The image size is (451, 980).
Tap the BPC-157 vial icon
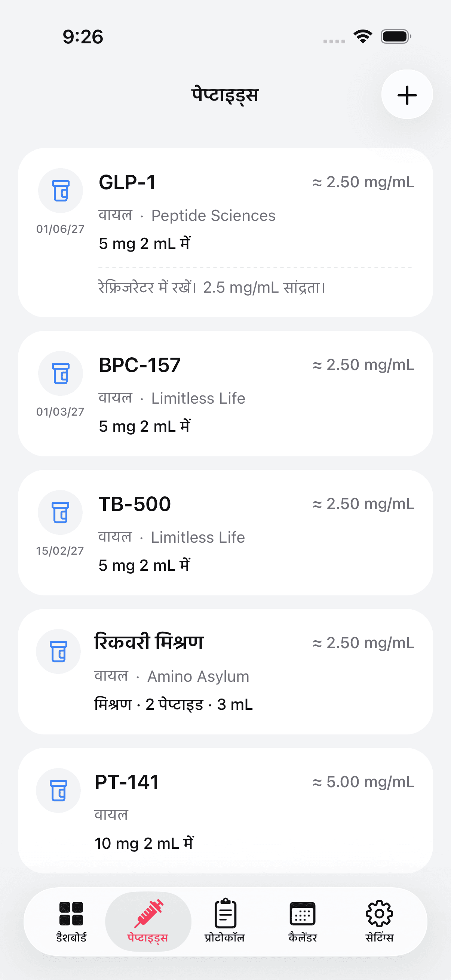(x=61, y=373)
